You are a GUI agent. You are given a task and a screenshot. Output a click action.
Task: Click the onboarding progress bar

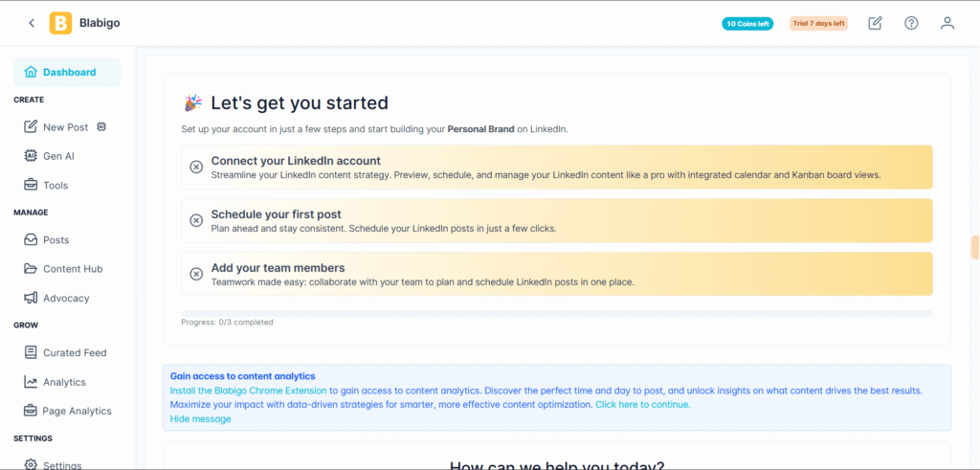[556, 313]
